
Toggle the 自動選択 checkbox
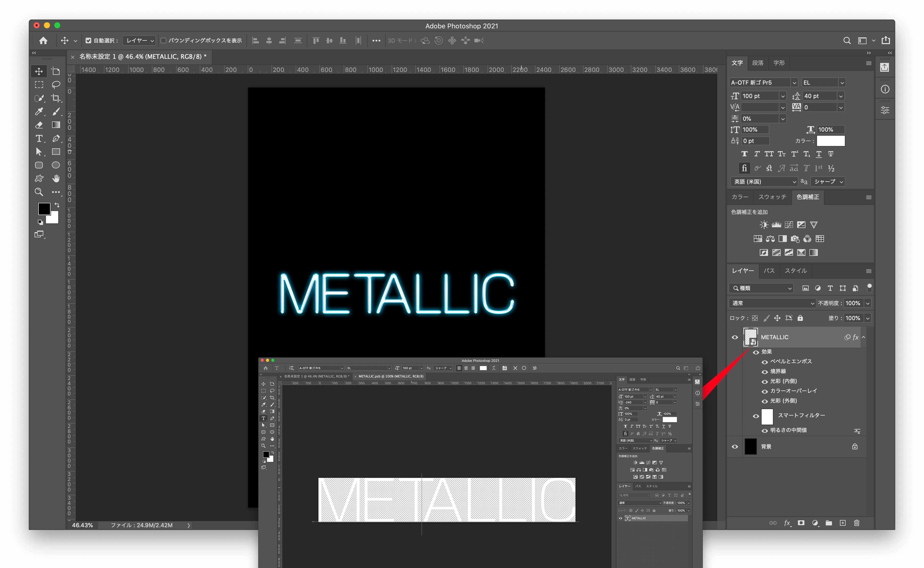click(89, 40)
